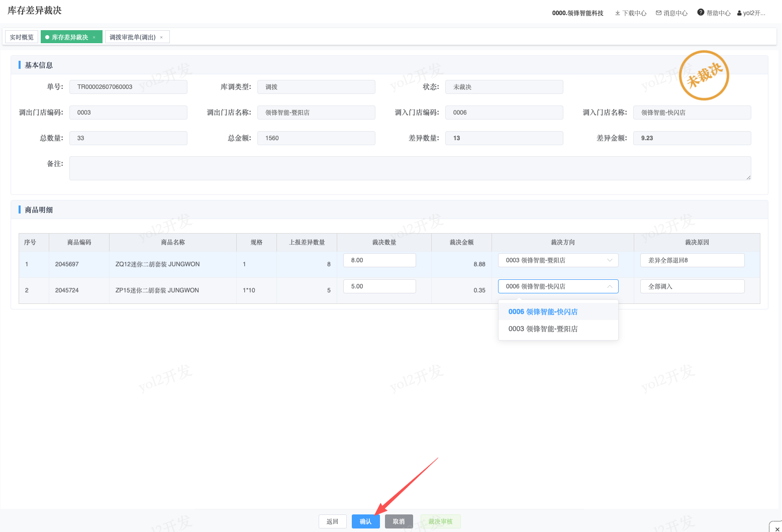
Task: Click the 裁决审核 button
Action: pyautogui.click(x=441, y=521)
